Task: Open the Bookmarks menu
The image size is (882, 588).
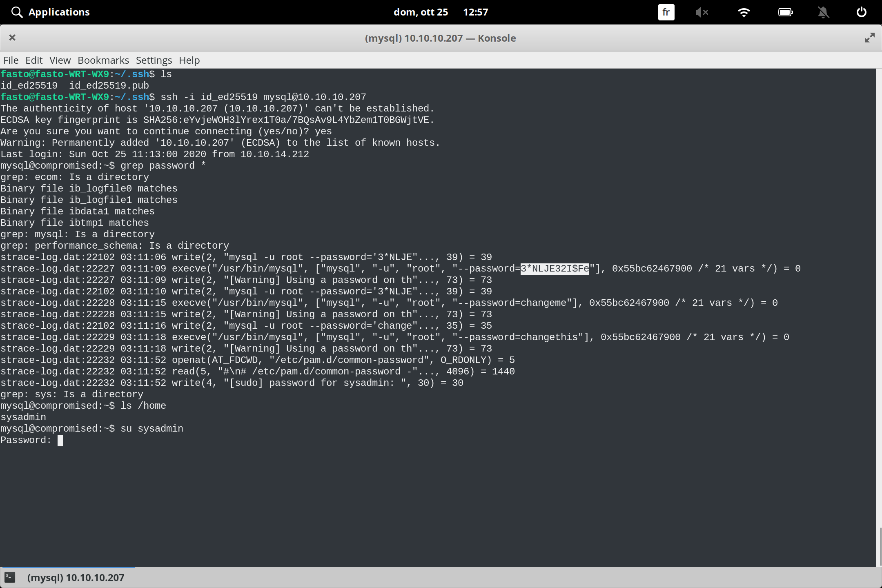Action: pos(103,60)
